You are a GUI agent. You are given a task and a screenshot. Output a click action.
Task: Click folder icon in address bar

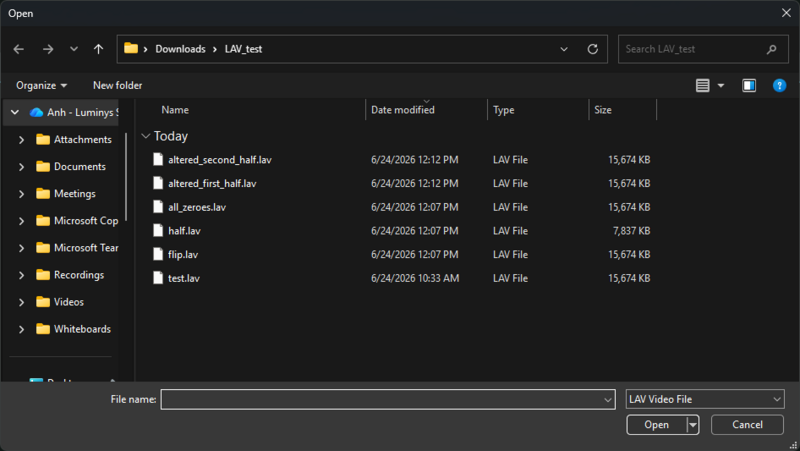(131, 48)
